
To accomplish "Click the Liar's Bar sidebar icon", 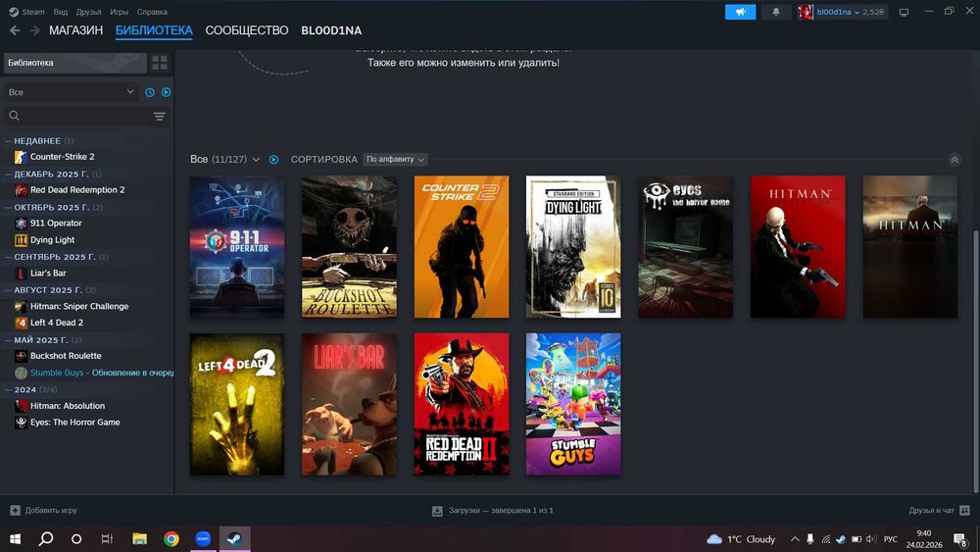I will (x=21, y=274).
